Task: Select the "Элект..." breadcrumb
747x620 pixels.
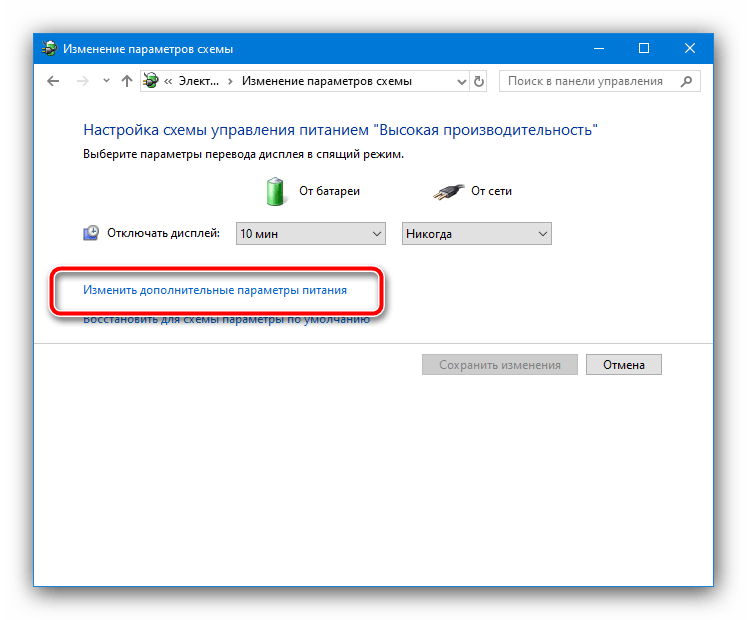Action: click(199, 81)
